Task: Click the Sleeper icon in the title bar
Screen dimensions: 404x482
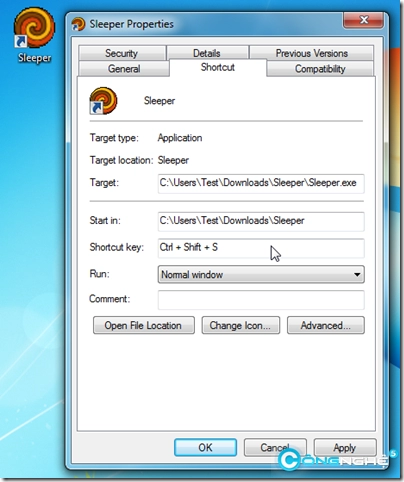Action: [x=78, y=24]
